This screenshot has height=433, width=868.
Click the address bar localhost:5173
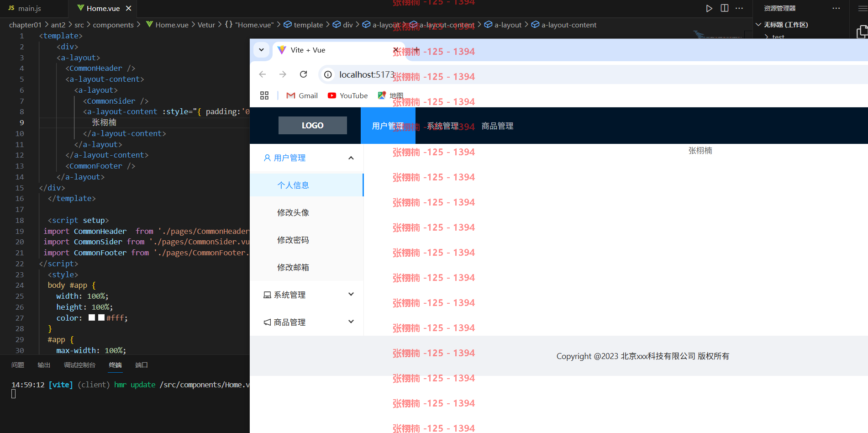(367, 74)
